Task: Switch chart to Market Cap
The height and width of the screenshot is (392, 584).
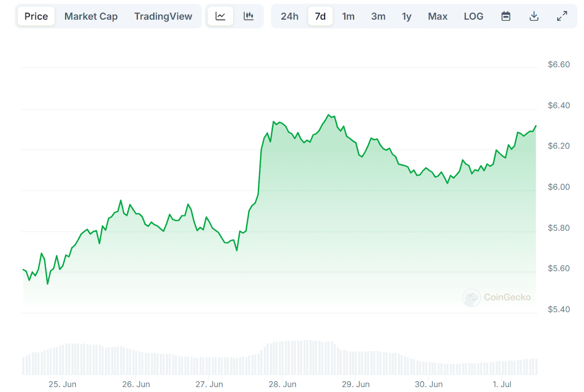Action: (91, 16)
